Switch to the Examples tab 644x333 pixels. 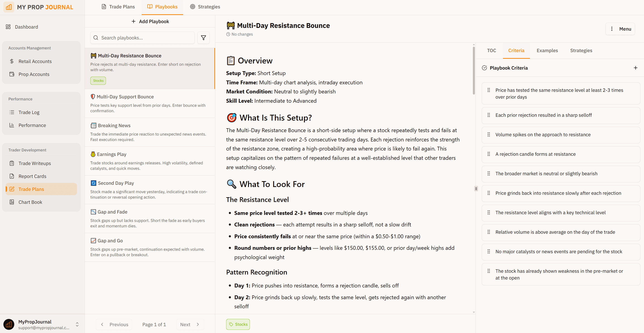tap(547, 51)
